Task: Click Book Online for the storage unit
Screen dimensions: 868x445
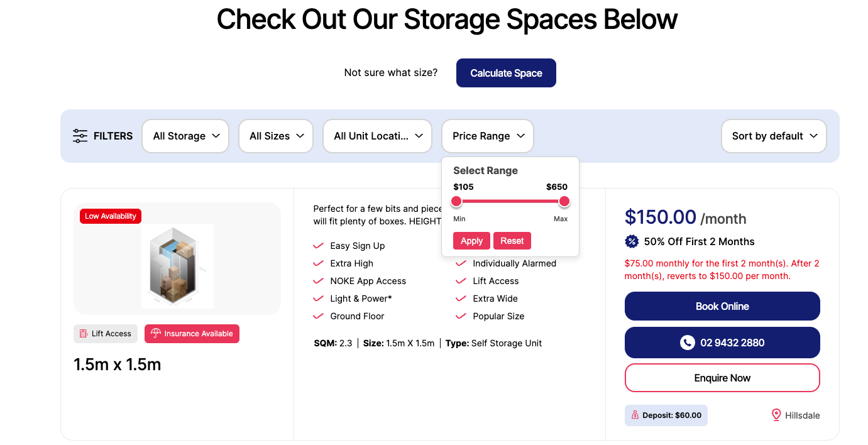Action: pyautogui.click(x=722, y=306)
